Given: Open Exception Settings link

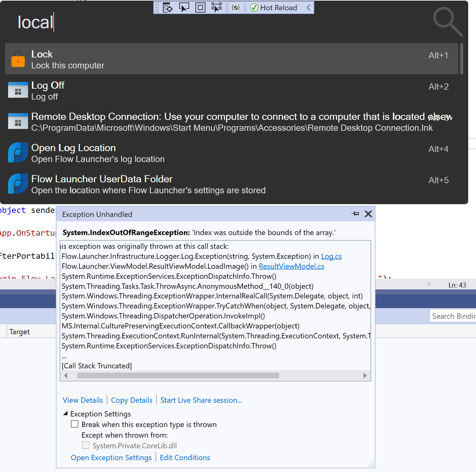Looking at the screenshot, I should 111,458.
